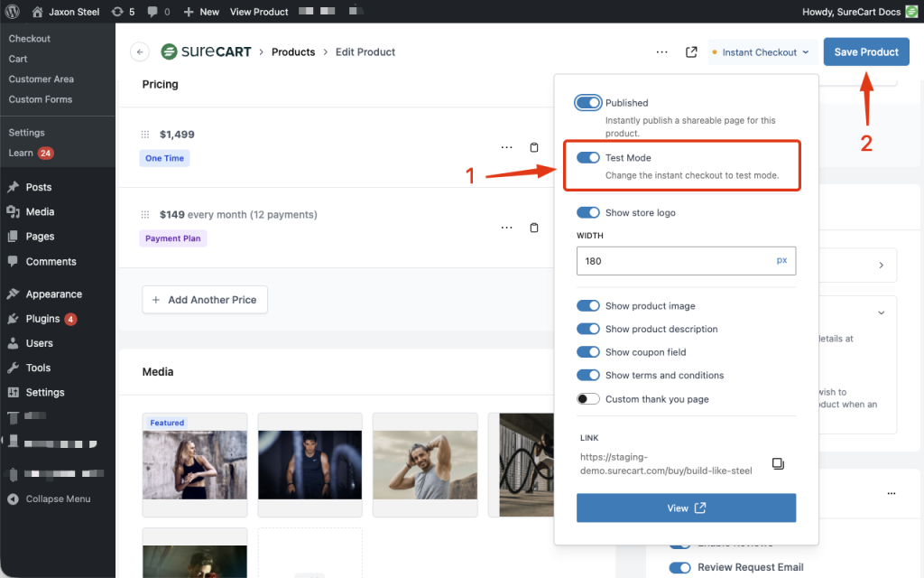Select the man in blue tank thumbnail
This screenshot has width=924, height=578.
(310, 465)
